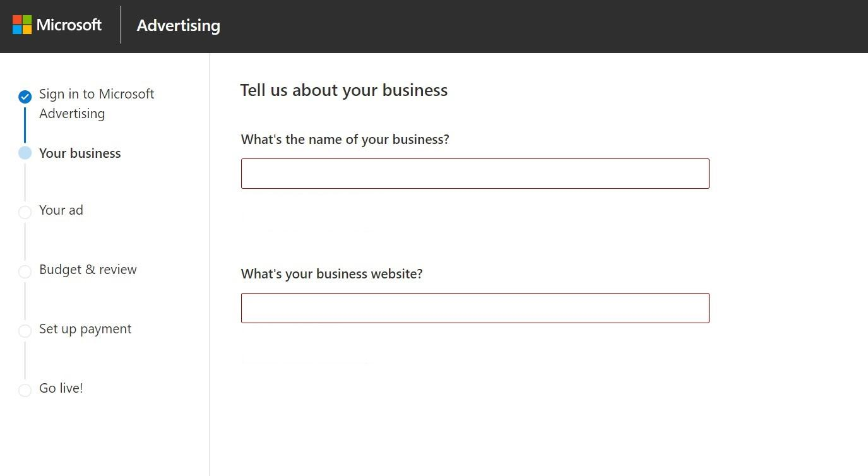
Task: Navigate to Budget & review step
Action: (88, 270)
